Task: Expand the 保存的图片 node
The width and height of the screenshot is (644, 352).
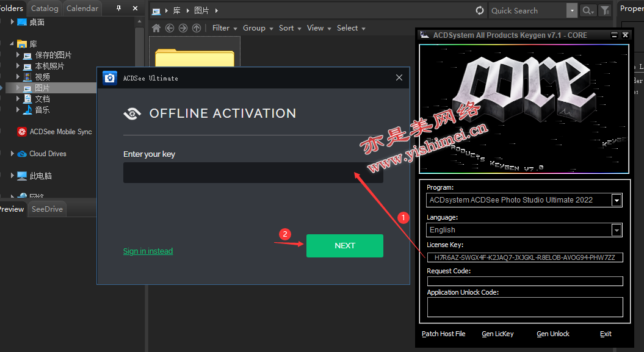Action: [x=18, y=54]
